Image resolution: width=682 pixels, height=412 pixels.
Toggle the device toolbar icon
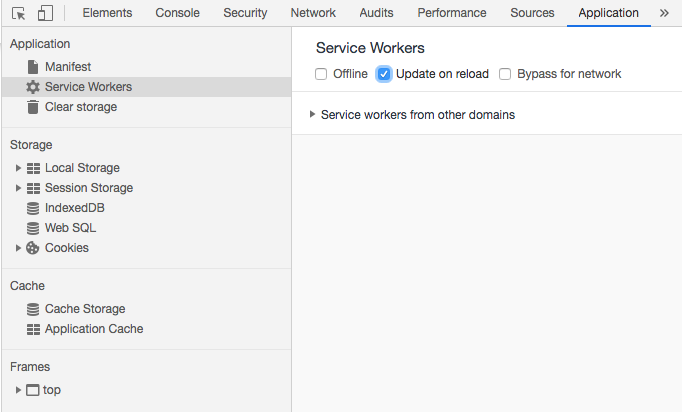(x=45, y=13)
